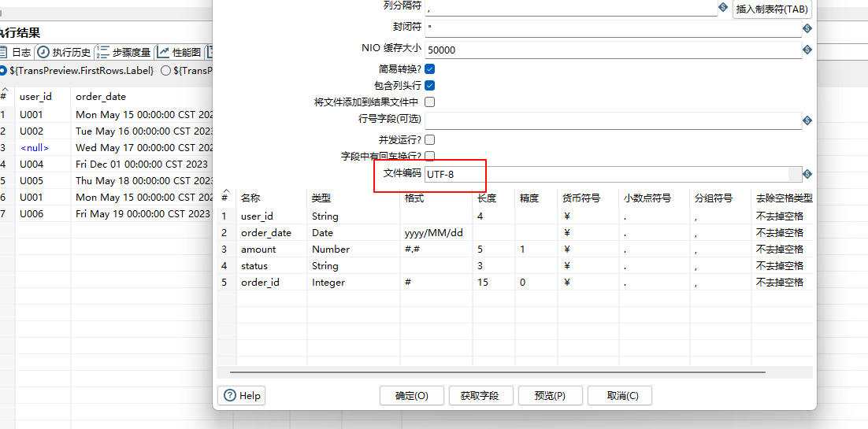Click the 名称 column header
This screenshot has width=868, height=429.
[271, 198]
